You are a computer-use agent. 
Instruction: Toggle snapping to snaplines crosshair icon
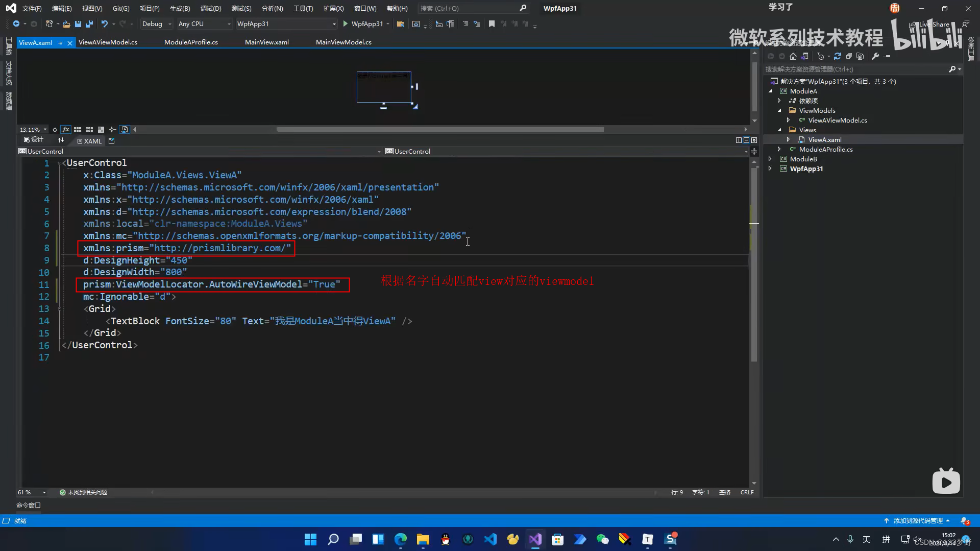coord(113,130)
